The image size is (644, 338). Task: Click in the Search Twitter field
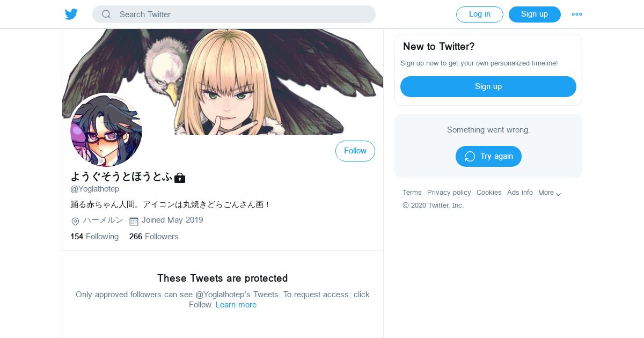234,14
